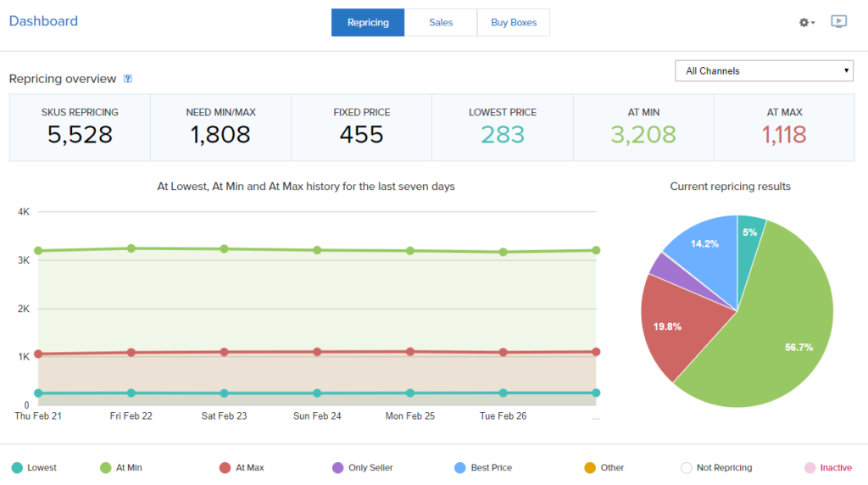
Task: Click the Repricing overview help icon
Action: [128, 79]
